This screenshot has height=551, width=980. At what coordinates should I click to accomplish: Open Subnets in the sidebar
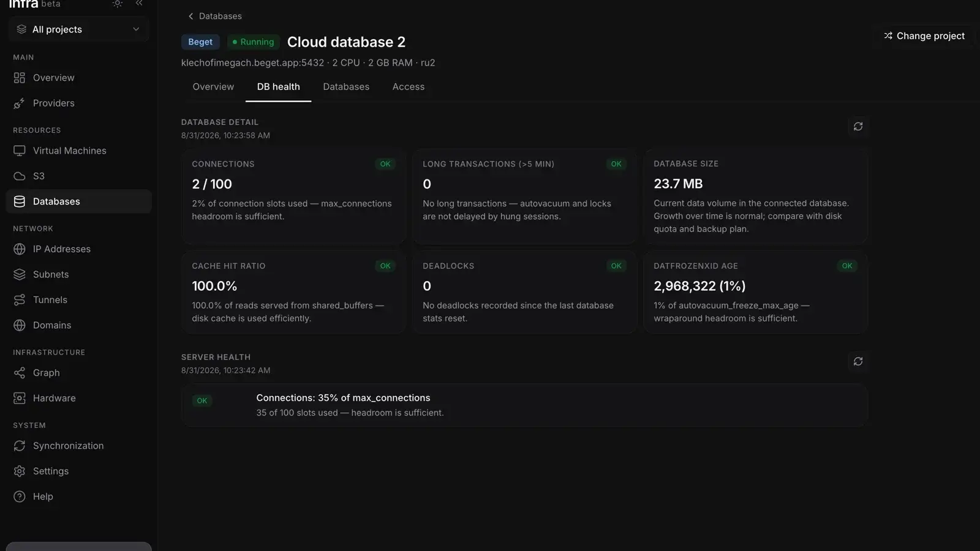(x=78, y=274)
